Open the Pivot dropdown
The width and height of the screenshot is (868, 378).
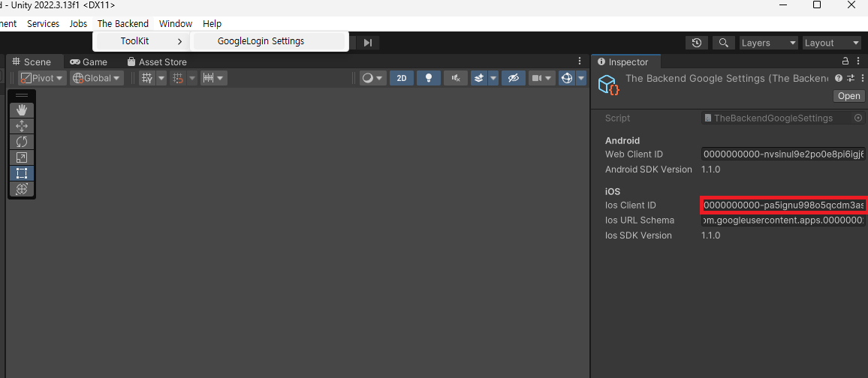[x=42, y=79]
